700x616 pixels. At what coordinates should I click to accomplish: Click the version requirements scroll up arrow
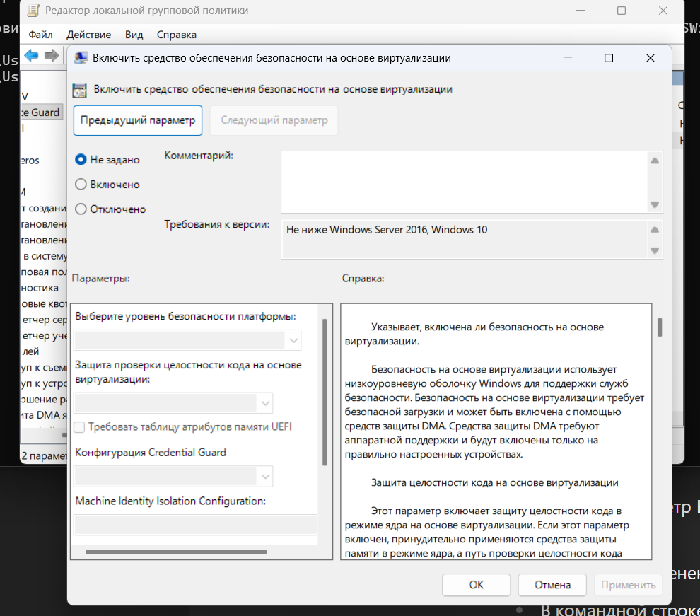(x=655, y=229)
